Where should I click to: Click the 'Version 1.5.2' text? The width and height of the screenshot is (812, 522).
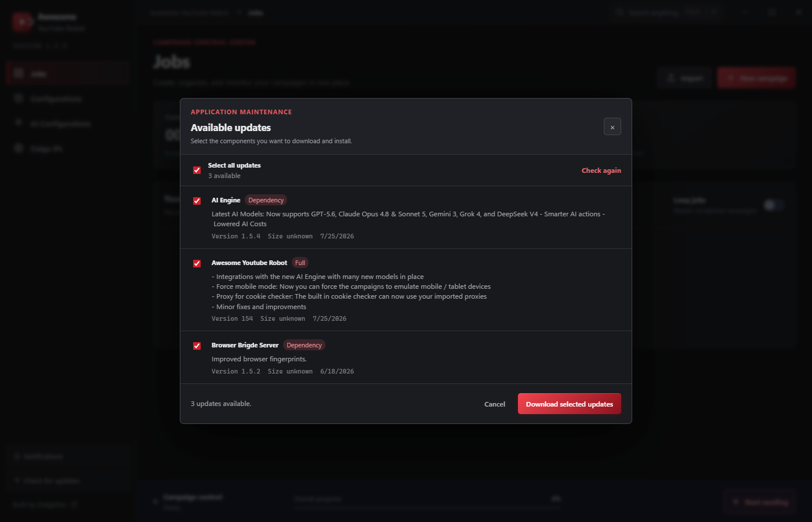pyautogui.click(x=236, y=371)
